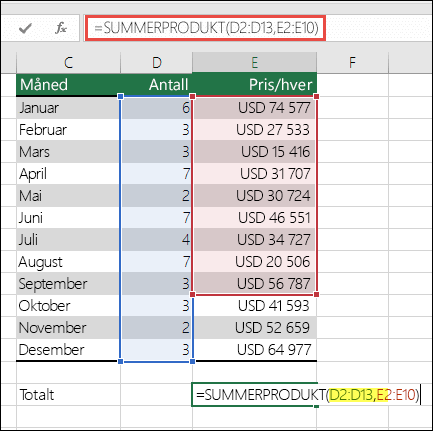Select the Desember cell
Image resolution: width=433 pixels, height=431 pixels.
(x=68, y=350)
